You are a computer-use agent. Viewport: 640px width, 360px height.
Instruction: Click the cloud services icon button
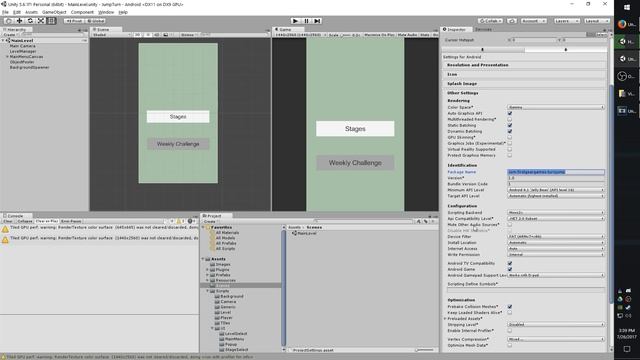(512, 21)
